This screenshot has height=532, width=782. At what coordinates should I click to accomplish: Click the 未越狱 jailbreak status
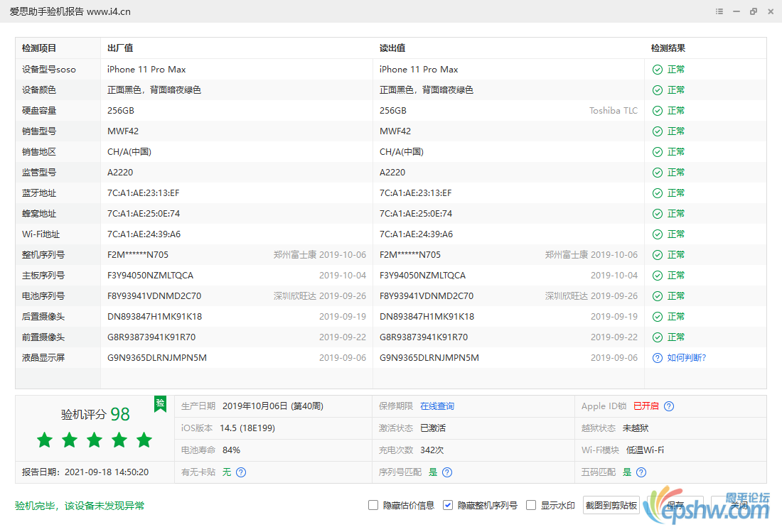pos(636,428)
